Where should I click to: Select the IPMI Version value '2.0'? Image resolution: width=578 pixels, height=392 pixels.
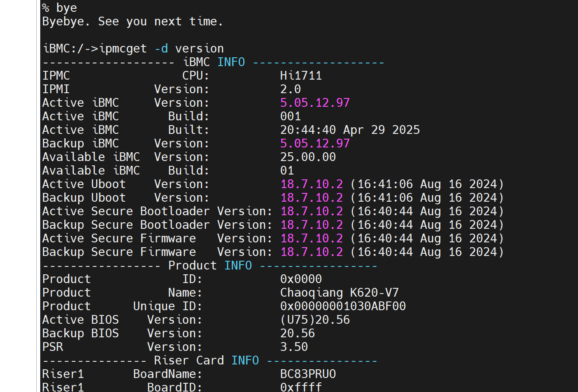[291, 89]
